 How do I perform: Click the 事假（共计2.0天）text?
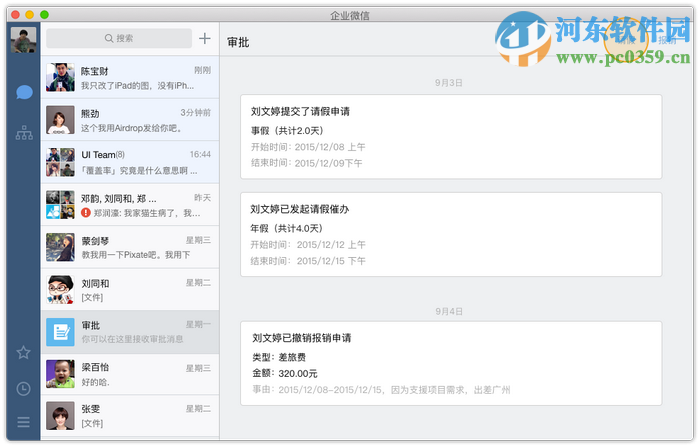click(287, 131)
